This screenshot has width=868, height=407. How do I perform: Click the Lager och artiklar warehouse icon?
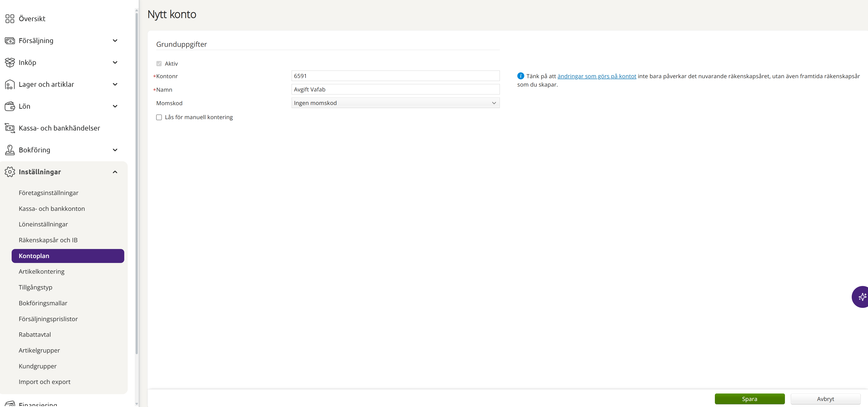coord(10,84)
